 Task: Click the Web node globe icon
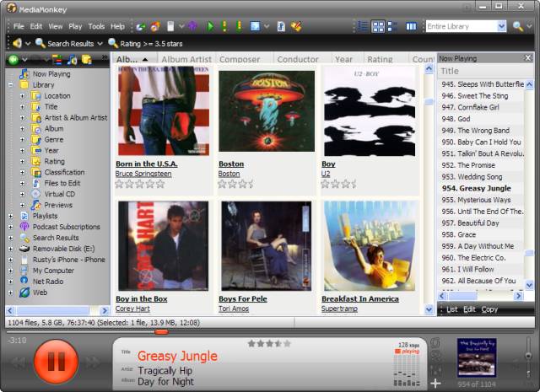pyautogui.click(x=24, y=293)
